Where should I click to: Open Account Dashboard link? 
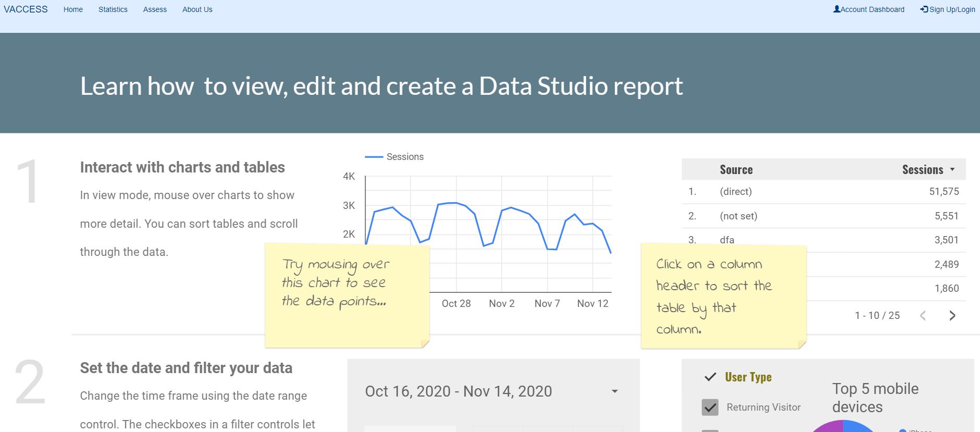coord(869,9)
